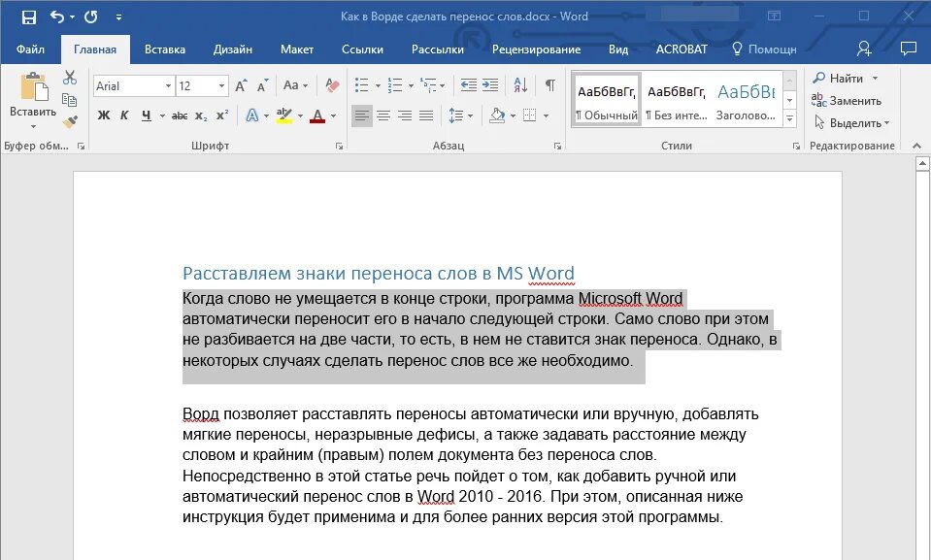Copy selection with the copy icon
The height and width of the screenshot is (560, 931).
[70, 100]
